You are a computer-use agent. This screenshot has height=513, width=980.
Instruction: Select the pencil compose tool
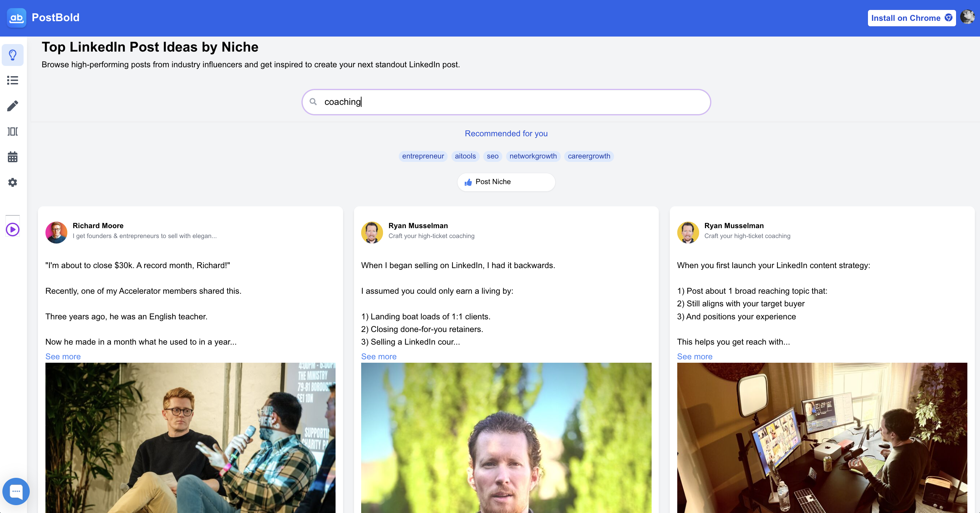pyautogui.click(x=13, y=106)
